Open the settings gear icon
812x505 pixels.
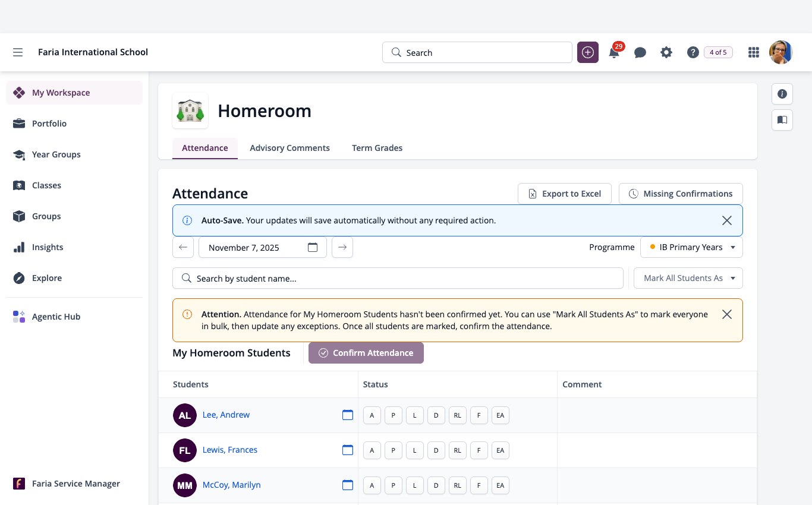click(666, 52)
